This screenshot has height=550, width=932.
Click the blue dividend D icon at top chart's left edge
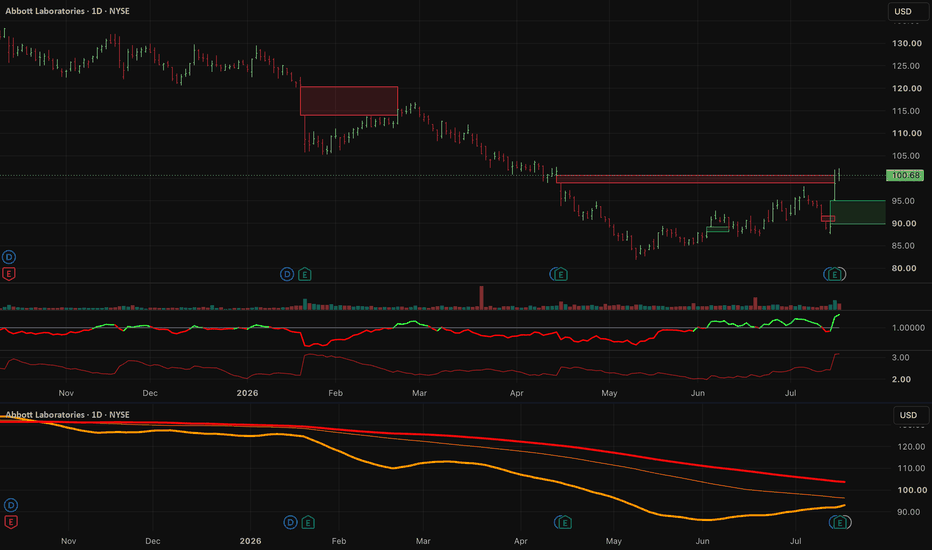pos(8,257)
